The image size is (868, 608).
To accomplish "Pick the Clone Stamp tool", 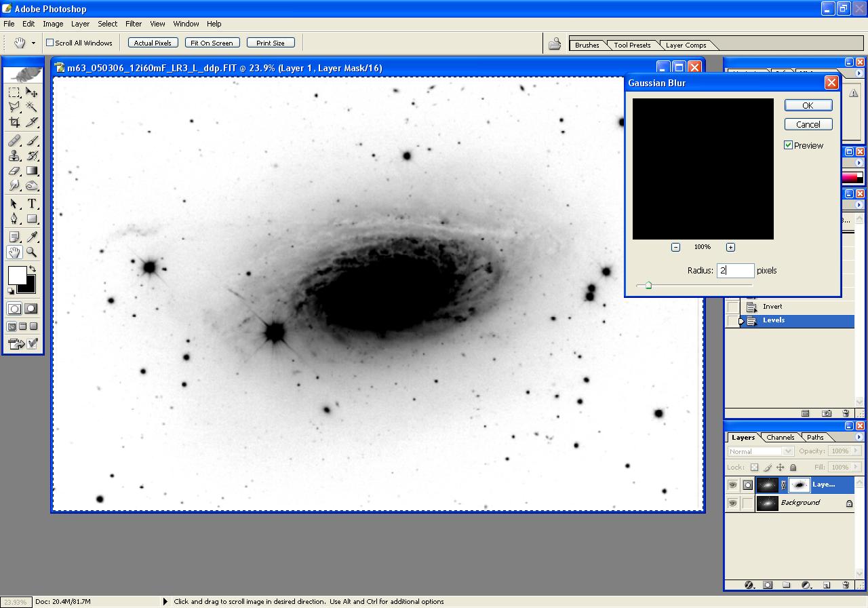I will (x=14, y=155).
